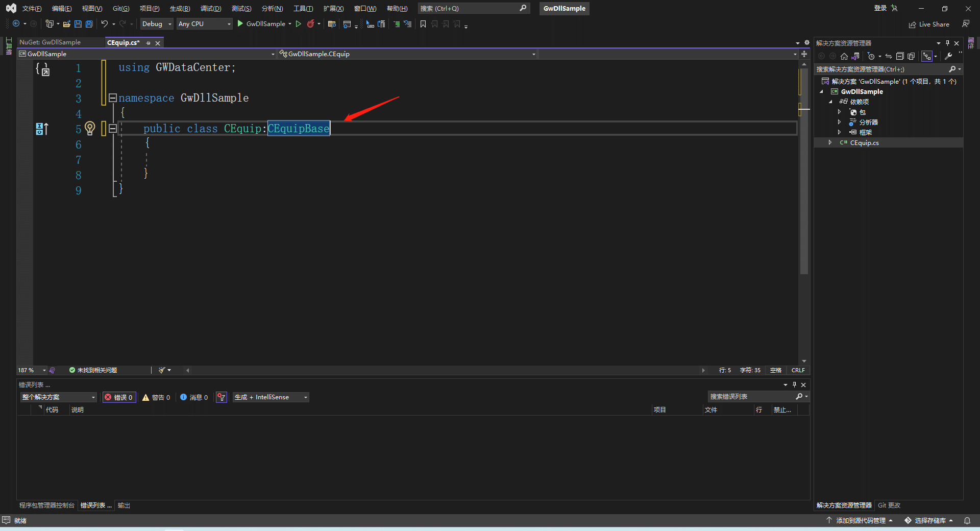Image resolution: width=980 pixels, height=531 pixels.
Task: Expand the CEquip.cs node in Solution Explorer
Action: [830, 143]
